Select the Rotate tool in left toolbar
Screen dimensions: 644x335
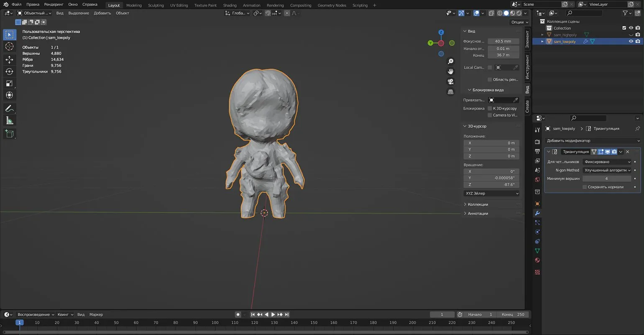(9, 72)
